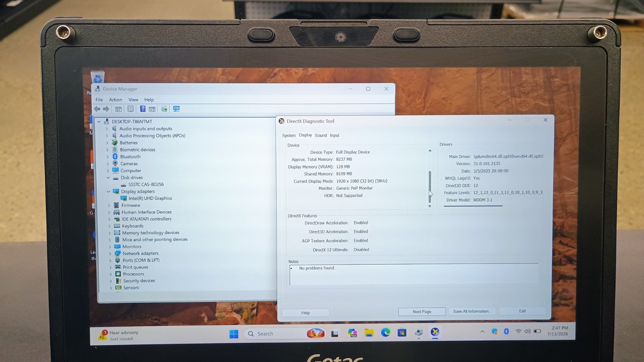The image size is (644, 362).
Task: Select Biometric devices row
Action: (x=138, y=150)
